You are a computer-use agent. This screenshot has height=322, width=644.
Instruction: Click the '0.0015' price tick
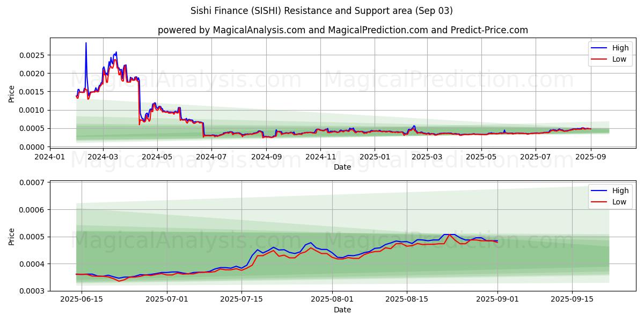(33, 92)
